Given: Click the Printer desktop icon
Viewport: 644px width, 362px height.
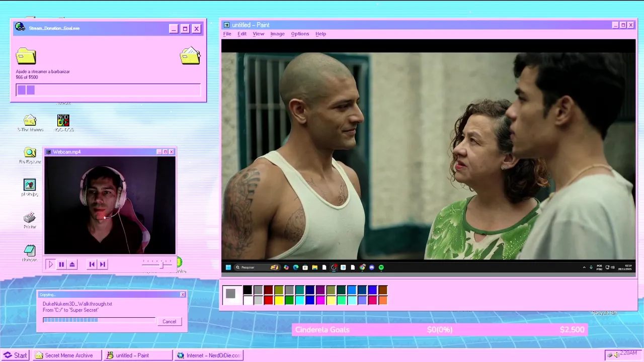Looking at the screenshot, I should pos(30,220).
